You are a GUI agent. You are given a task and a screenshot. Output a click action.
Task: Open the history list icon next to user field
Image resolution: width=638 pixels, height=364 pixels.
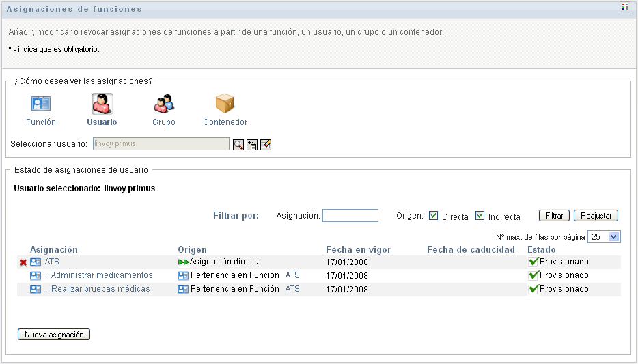coord(252,144)
